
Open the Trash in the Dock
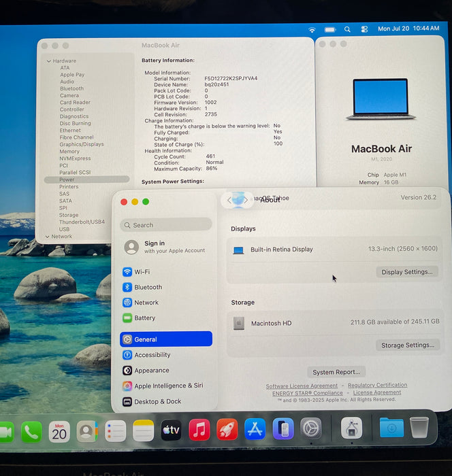point(419,427)
